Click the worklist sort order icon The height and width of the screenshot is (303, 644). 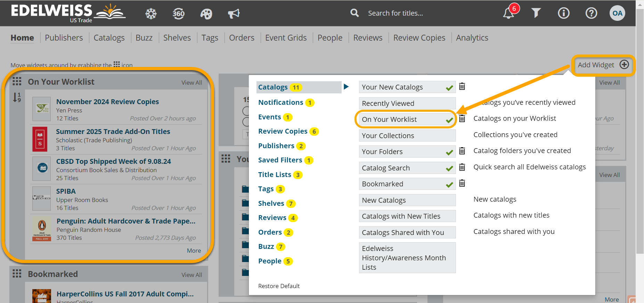pyautogui.click(x=17, y=97)
